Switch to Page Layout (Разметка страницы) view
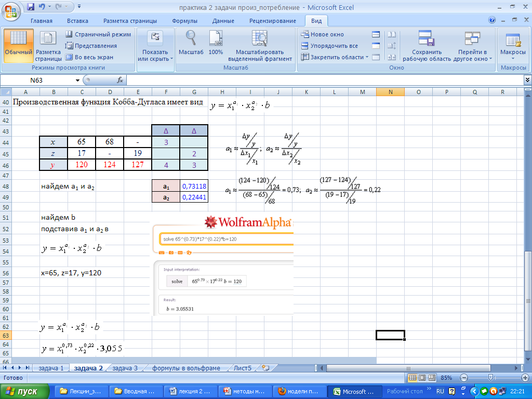Viewport: 532px width, 399px height. [48, 46]
